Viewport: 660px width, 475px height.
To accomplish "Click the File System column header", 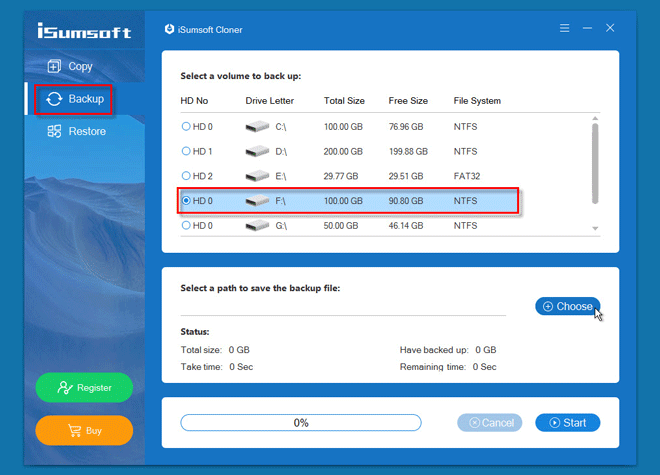I will click(x=477, y=101).
